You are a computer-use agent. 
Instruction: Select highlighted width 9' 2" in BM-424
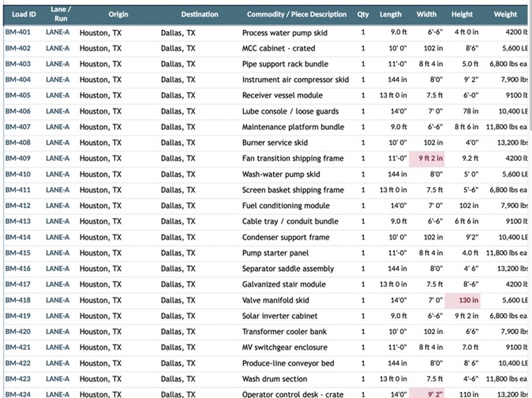point(427,394)
